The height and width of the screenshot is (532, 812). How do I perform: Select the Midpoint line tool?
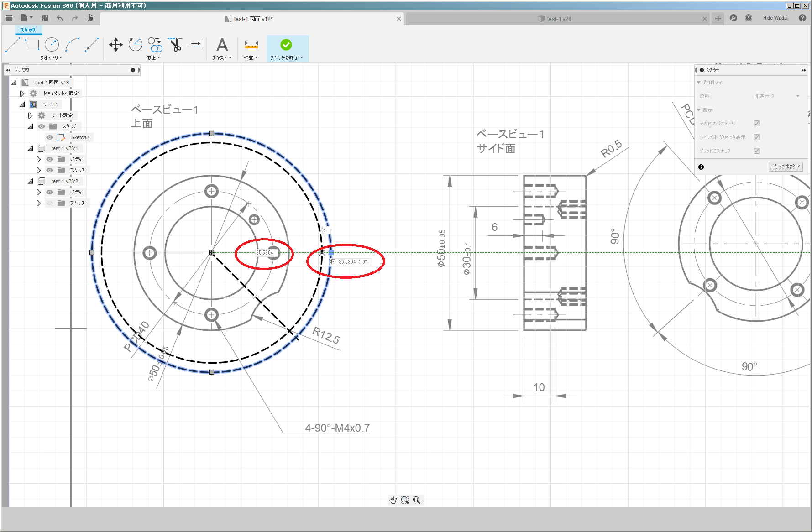(92, 45)
